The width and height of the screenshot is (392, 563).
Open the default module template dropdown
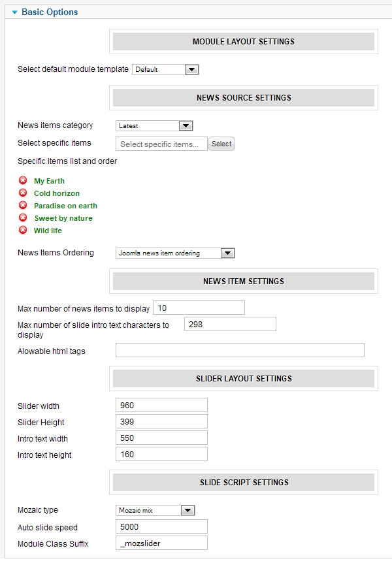pyautogui.click(x=165, y=69)
